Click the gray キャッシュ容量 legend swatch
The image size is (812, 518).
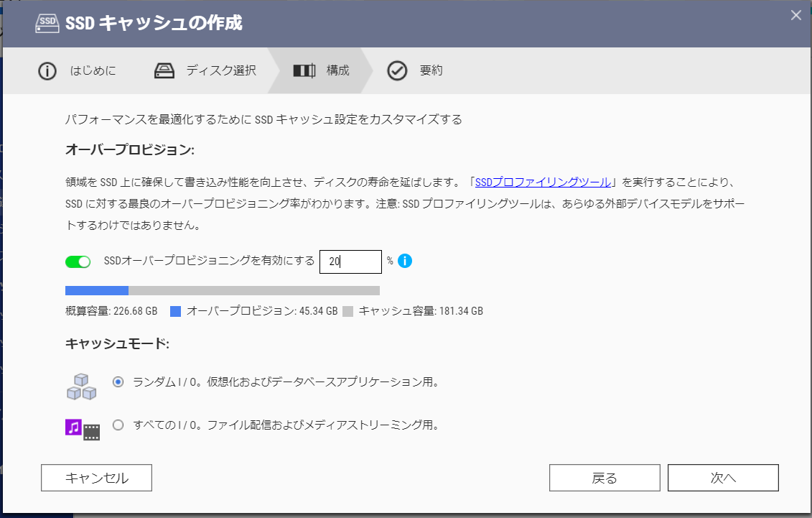pos(348,311)
